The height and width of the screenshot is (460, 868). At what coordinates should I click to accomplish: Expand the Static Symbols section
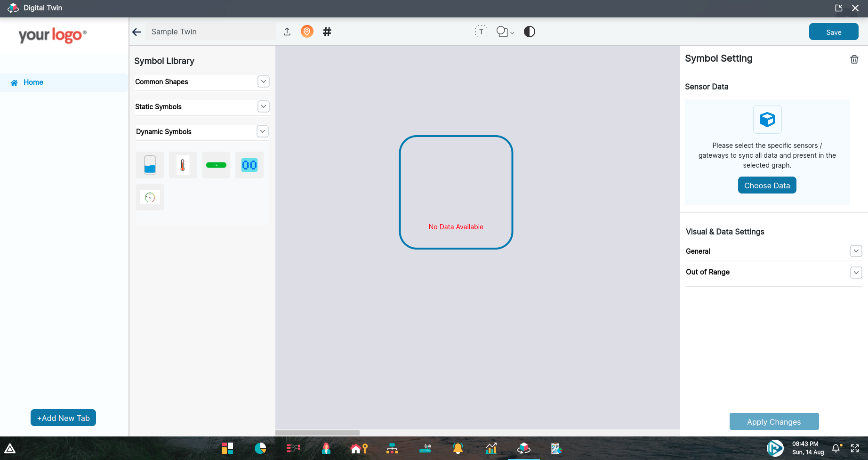(263, 106)
